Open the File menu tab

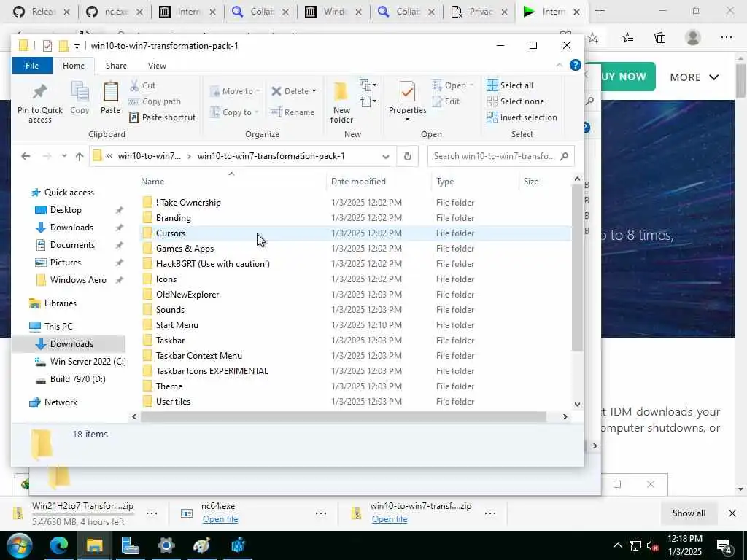coord(32,66)
